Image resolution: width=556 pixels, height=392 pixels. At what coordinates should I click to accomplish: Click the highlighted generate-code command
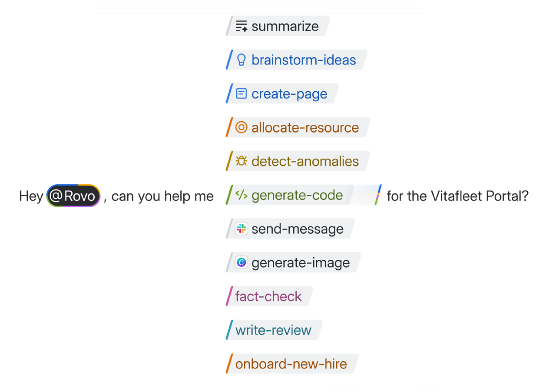(x=297, y=195)
